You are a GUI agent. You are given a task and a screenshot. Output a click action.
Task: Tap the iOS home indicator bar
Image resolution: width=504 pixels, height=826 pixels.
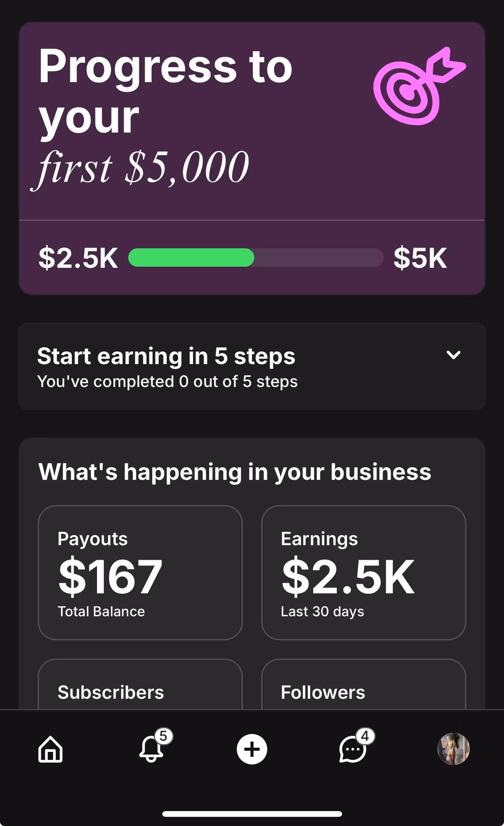(x=252, y=814)
